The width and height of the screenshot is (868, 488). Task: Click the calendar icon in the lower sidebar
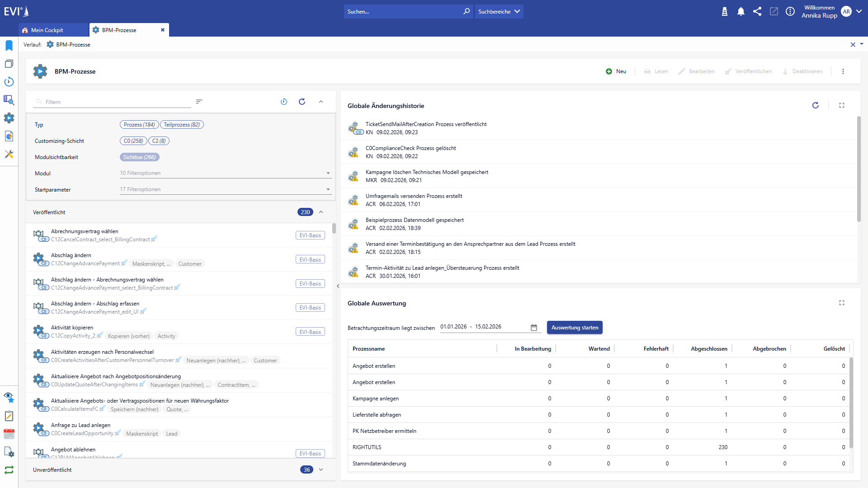click(9, 434)
